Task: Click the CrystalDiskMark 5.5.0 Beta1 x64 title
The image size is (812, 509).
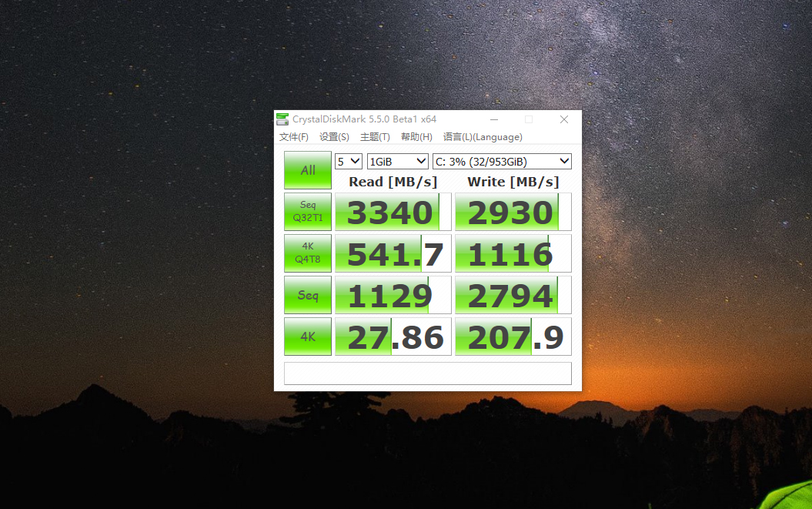Action: pos(364,119)
